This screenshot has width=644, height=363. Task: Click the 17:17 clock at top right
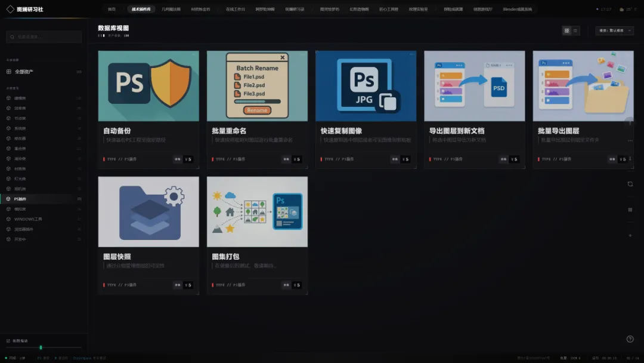pyautogui.click(x=606, y=9)
